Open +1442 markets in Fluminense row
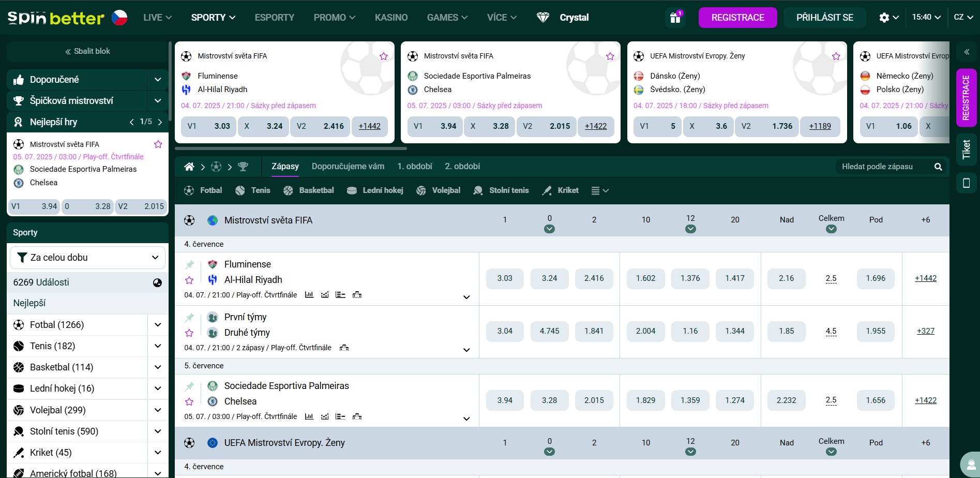 pos(925,278)
